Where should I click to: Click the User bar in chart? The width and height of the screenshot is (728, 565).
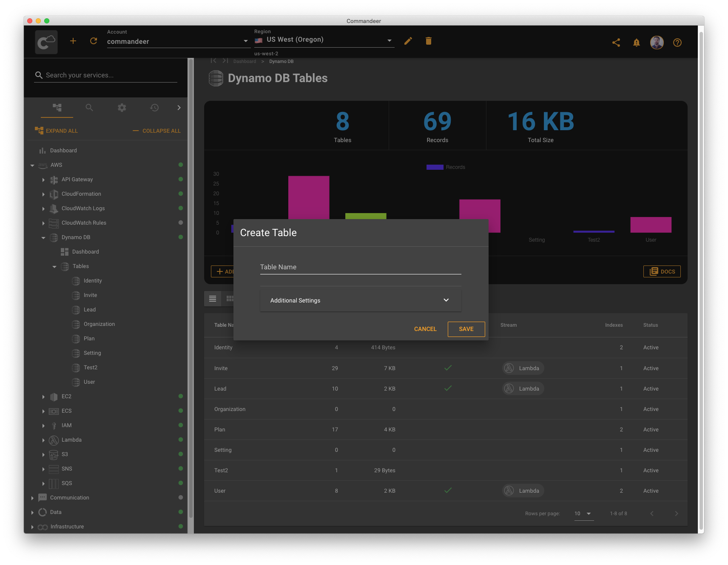point(651,225)
